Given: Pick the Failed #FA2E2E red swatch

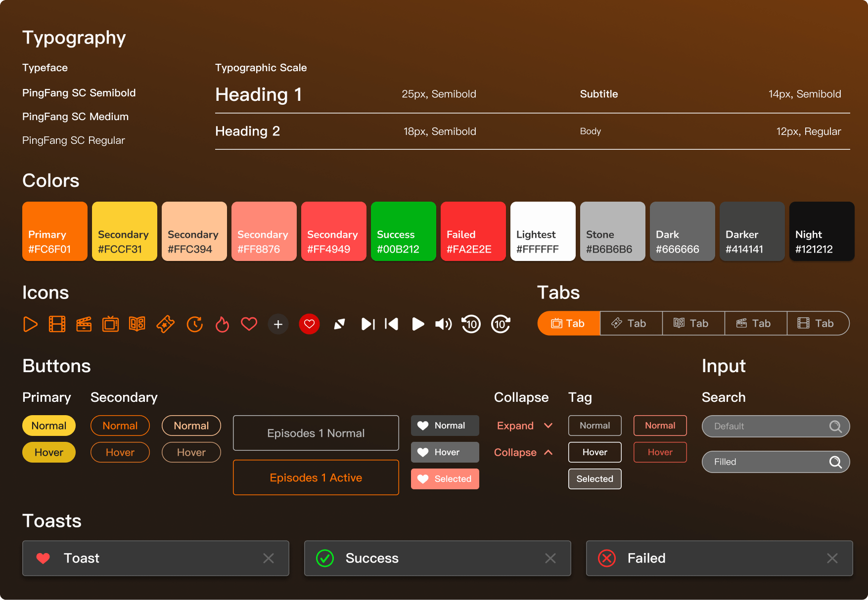Looking at the screenshot, I should (473, 231).
